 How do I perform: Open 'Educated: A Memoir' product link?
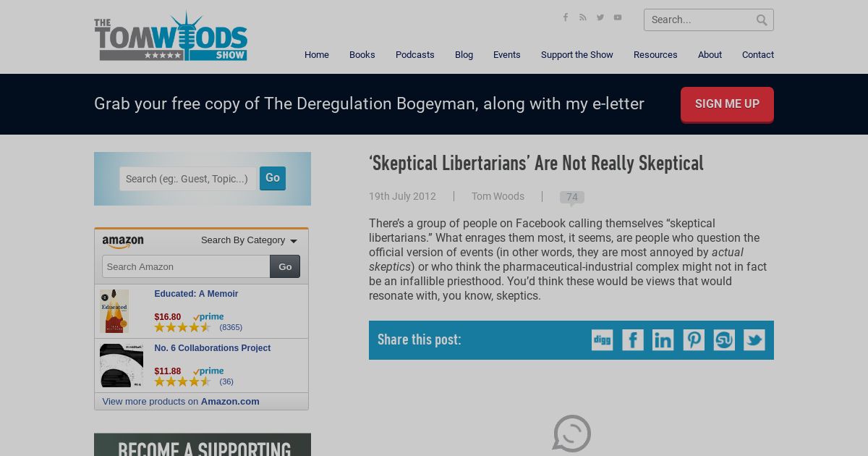click(x=196, y=294)
